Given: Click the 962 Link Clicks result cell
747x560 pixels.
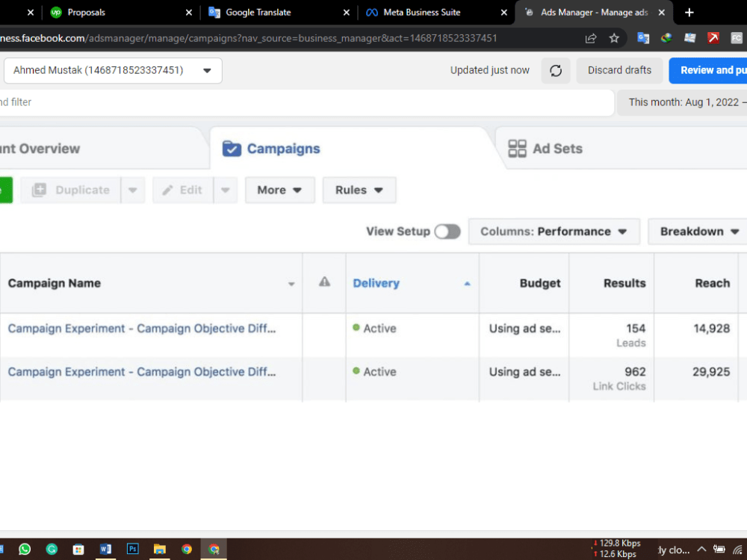Looking at the screenshot, I should point(612,379).
